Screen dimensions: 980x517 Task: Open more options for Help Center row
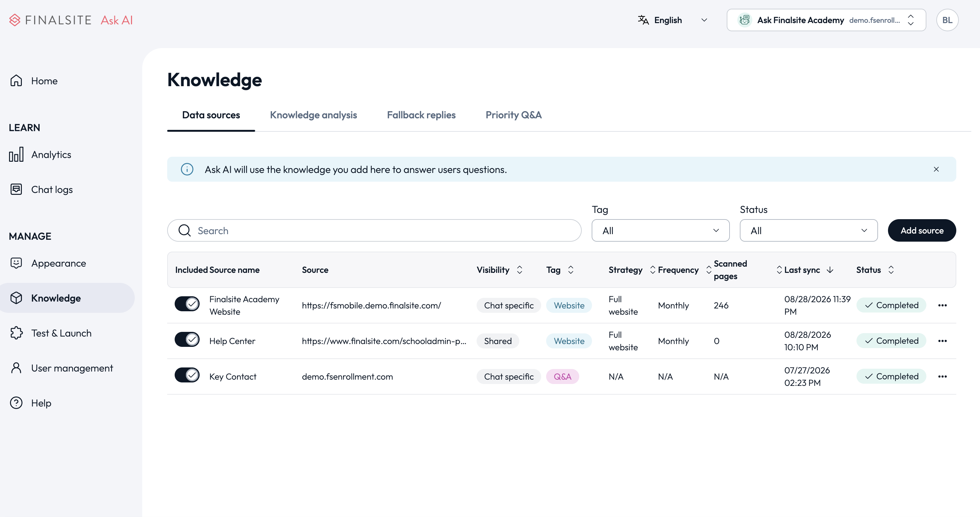(942, 341)
